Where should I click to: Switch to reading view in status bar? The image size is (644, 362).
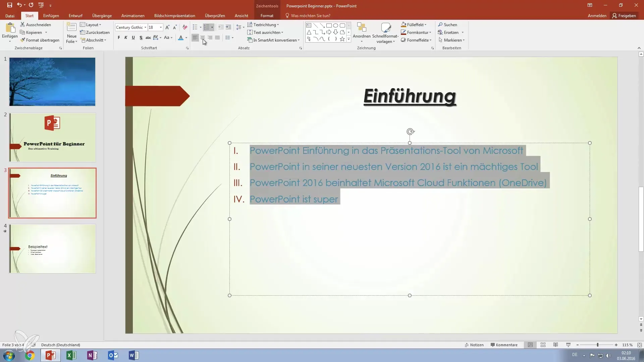[556, 345]
